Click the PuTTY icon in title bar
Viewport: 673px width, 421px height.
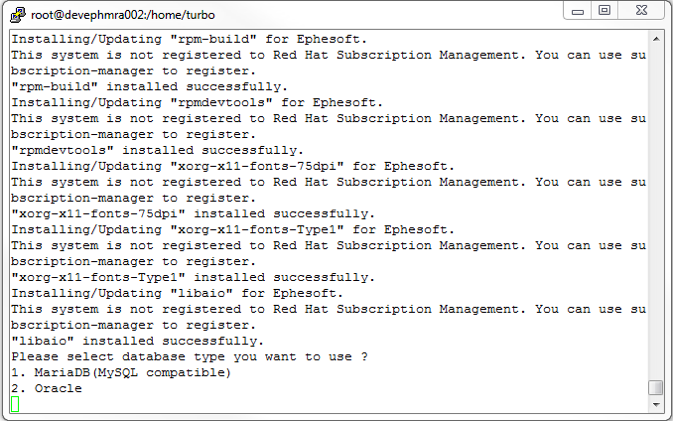pos(16,14)
